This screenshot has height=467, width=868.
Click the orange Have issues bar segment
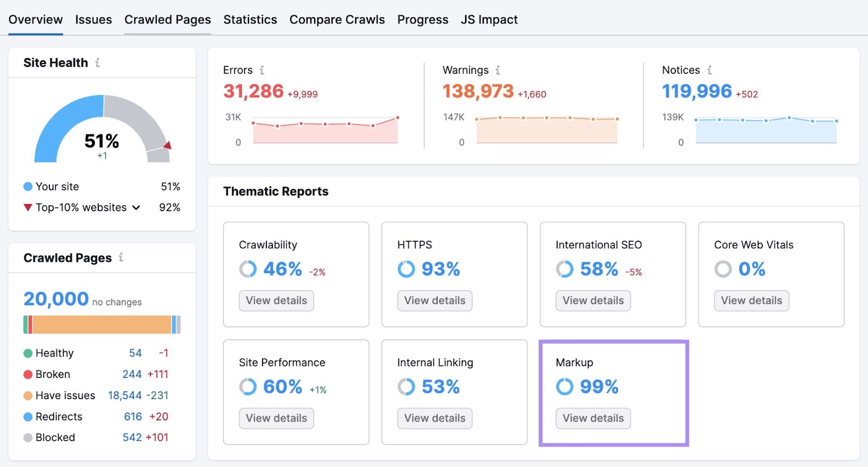coord(102,325)
